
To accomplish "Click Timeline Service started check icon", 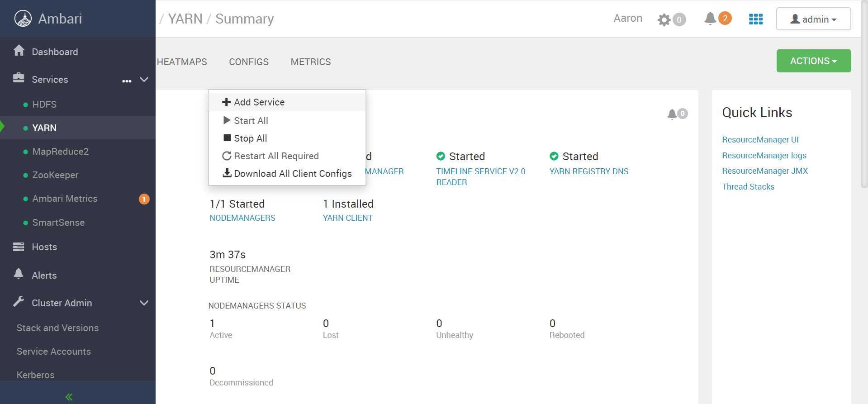I will pos(441,156).
